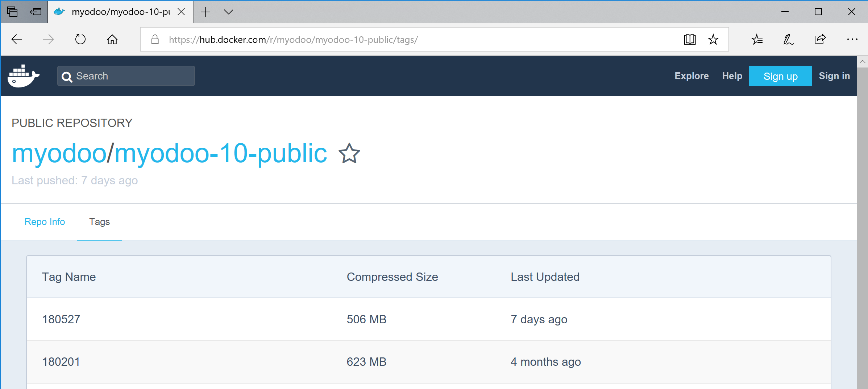Screen dimensions: 868x389
Task: Open Edge reading view
Action: 690,39
